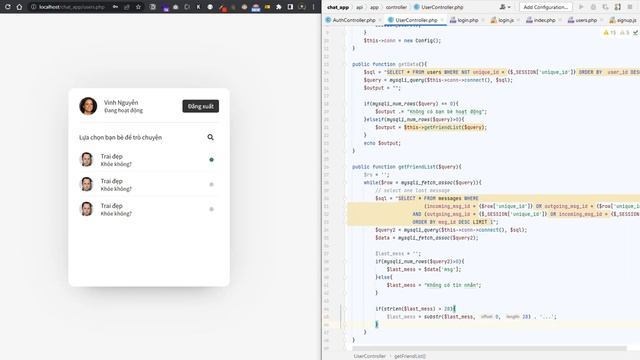Close the UserController.php tab
The image size is (640, 360).
click(x=442, y=20)
